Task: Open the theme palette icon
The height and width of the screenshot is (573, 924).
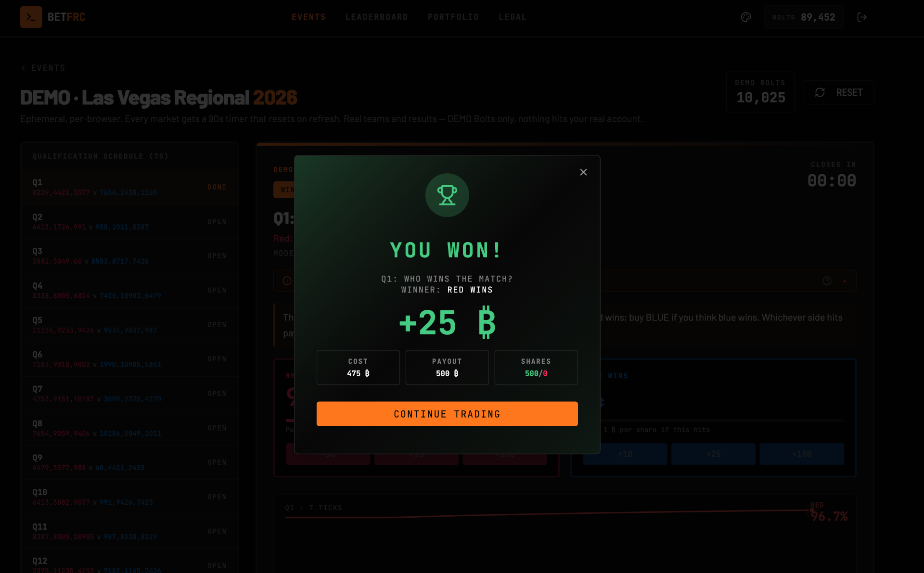Action: [x=746, y=17]
